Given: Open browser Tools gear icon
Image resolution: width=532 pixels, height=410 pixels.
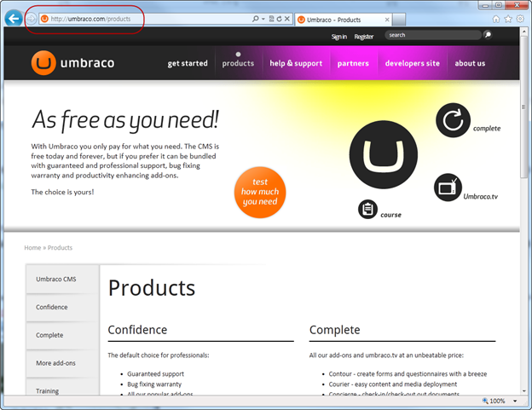Looking at the screenshot, I should click(520, 19).
